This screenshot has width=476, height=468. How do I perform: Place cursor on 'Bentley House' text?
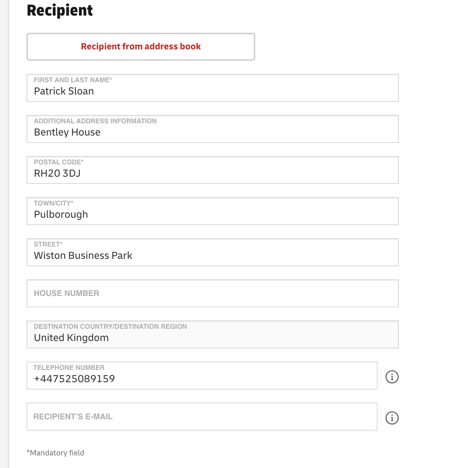point(67,132)
